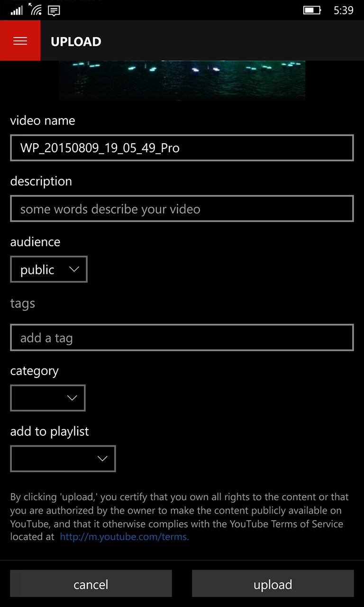This screenshot has height=607, width=364.
Task: Expand the add to playlist dropdown
Action: pos(63,459)
